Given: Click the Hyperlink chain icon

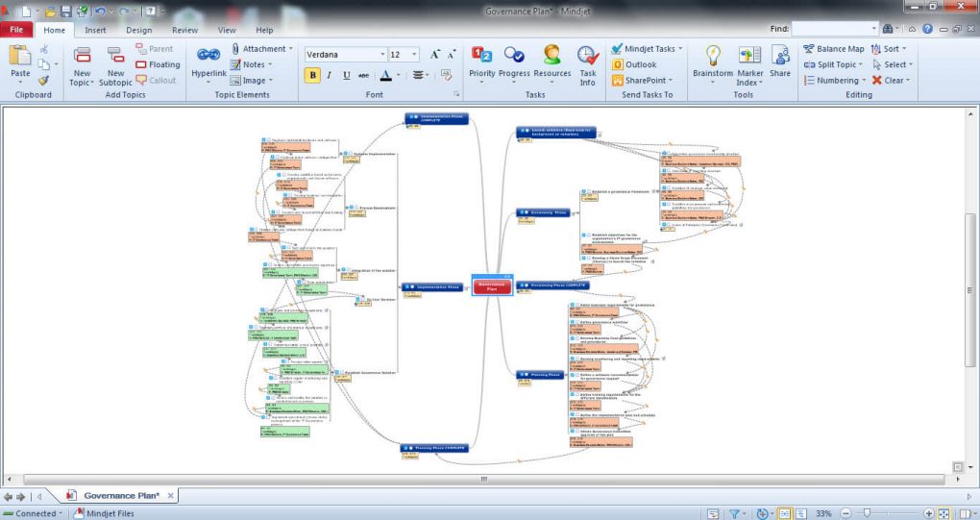Looking at the screenshot, I should pyautogui.click(x=208, y=55).
